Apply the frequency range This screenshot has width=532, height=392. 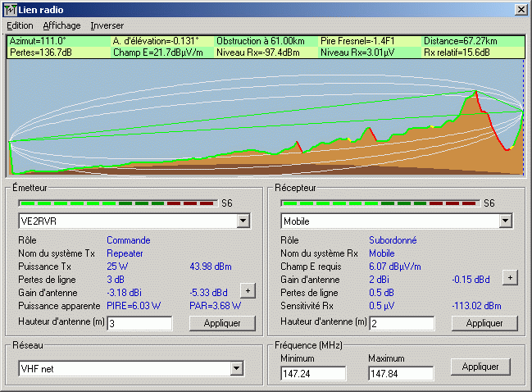click(480, 367)
